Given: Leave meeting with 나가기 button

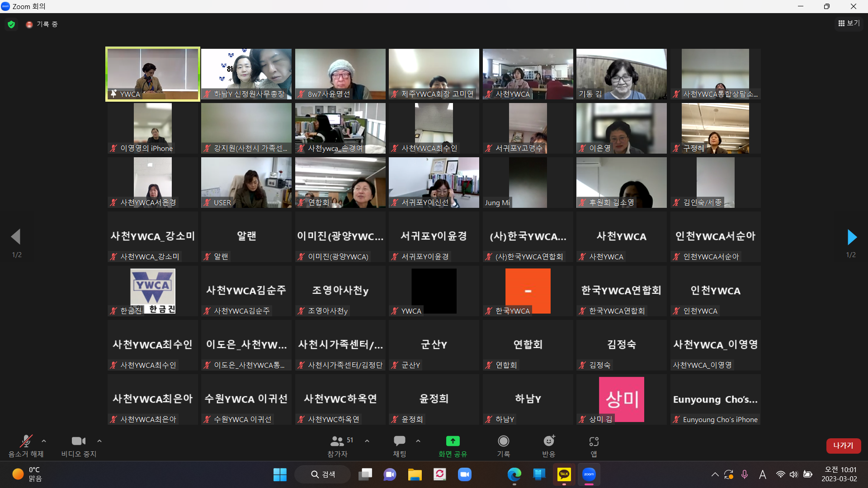Looking at the screenshot, I should [843, 446].
